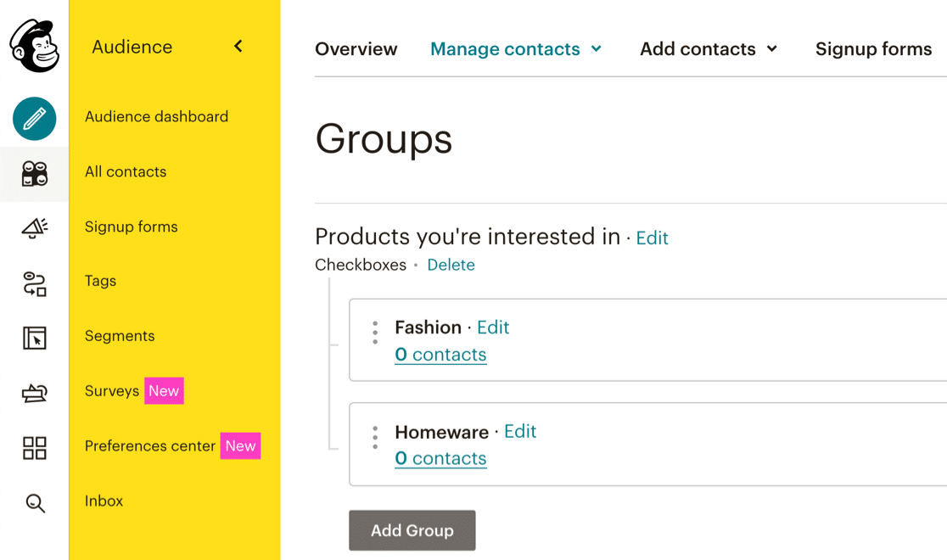Open Surveys in the sidebar
The height and width of the screenshot is (560, 947).
click(112, 391)
